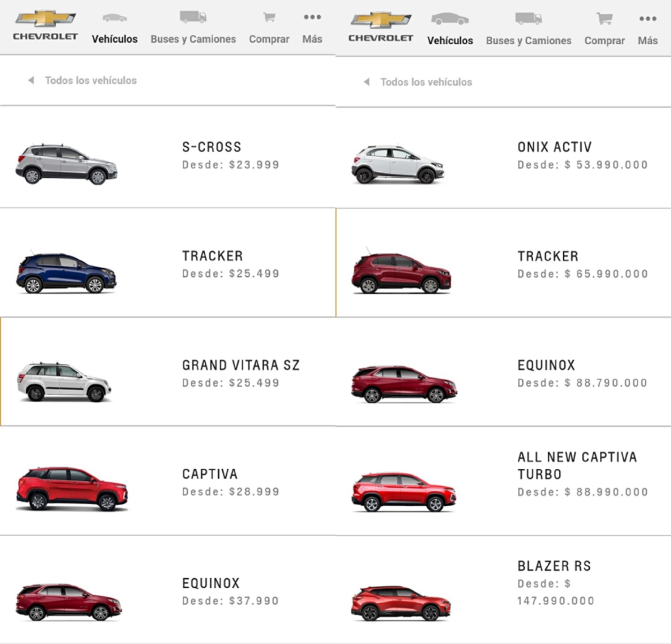Click the car icon above Vehículos, left page
This screenshot has width=671, height=644.
(115, 18)
